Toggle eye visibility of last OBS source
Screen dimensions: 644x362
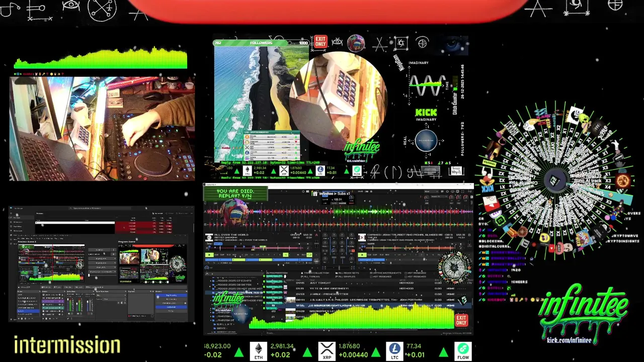pyautogui.click(x=59, y=314)
